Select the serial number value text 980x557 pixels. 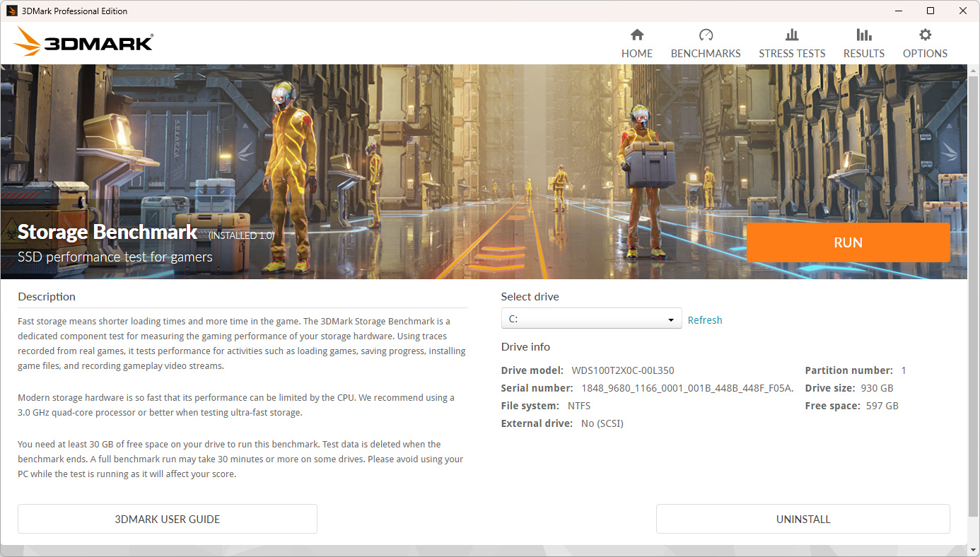pyautogui.click(x=687, y=388)
